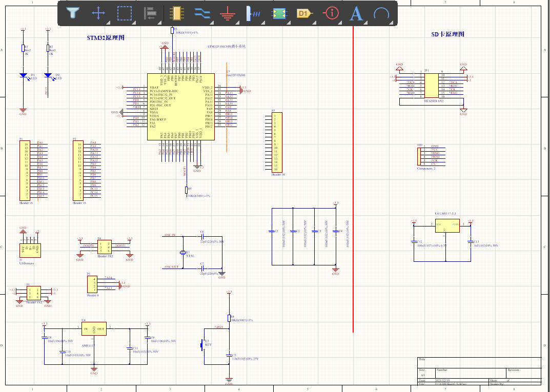Open the Selection Filter tool
Screen dimensions: 550x392
click(x=73, y=14)
